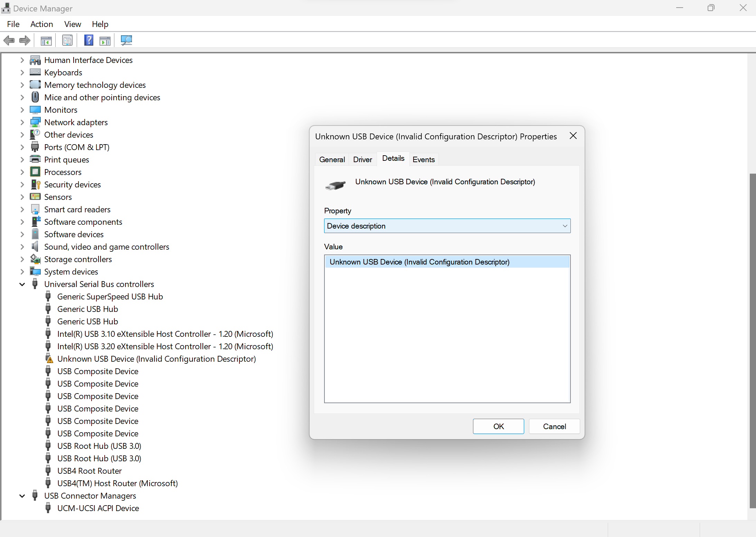This screenshot has height=537, width=756.
Task: Select the USB4 Root Router device
Action: [89, 471]
